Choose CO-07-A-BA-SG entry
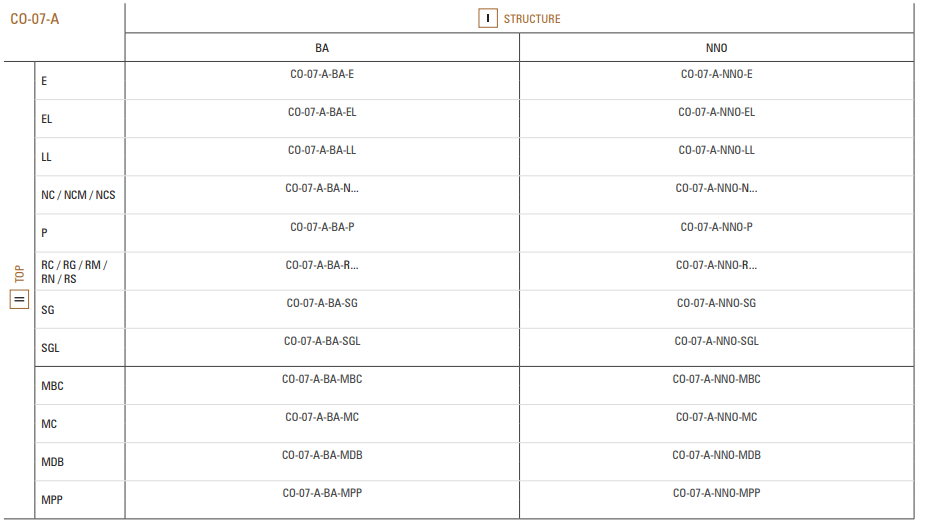This screenshot has width=925, height=531. pyautogui.click(x=322, y=303)
